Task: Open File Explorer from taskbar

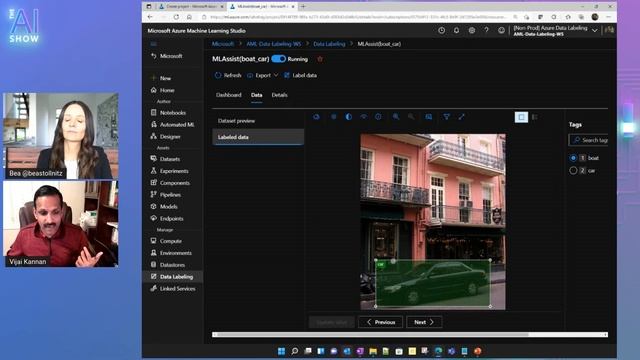Action: [373, 351]
